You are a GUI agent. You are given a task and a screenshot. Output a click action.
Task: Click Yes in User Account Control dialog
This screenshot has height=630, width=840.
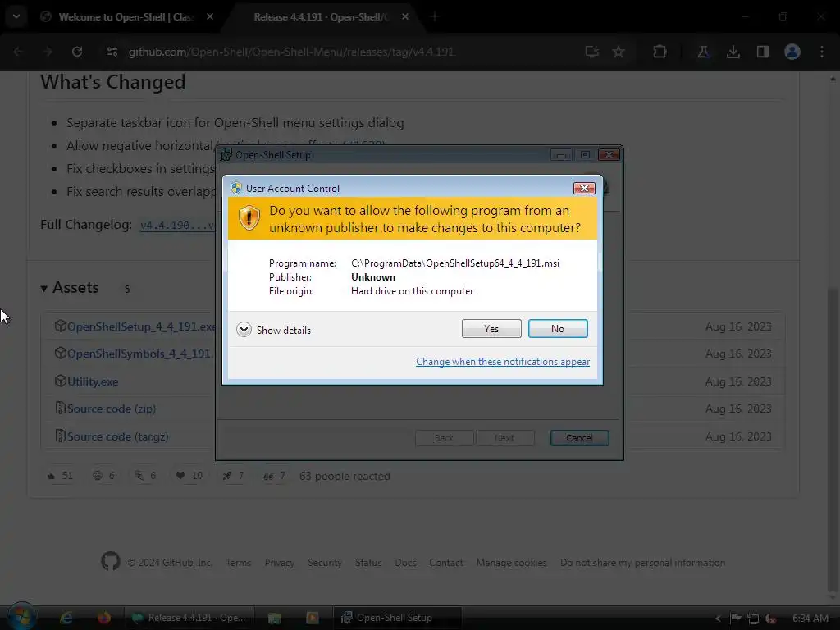tap(491, 328)
